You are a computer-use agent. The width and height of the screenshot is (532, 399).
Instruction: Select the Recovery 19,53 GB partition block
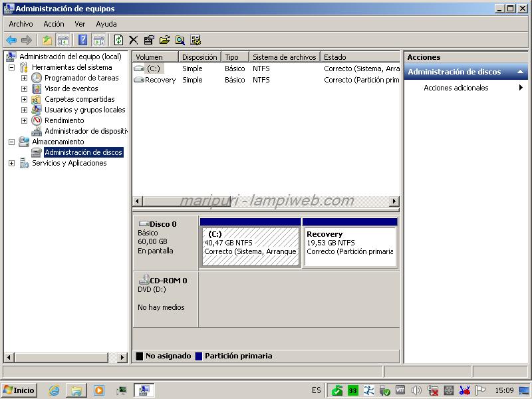tap(350, 246)
